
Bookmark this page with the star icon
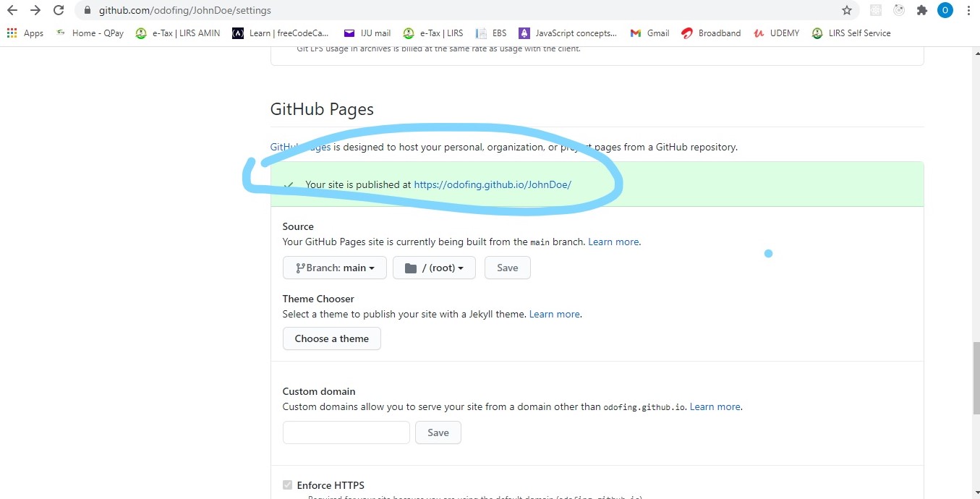pos(847,11)
